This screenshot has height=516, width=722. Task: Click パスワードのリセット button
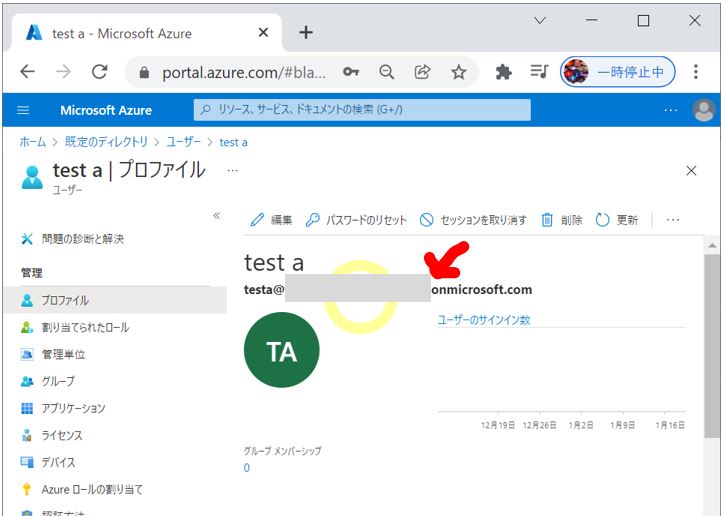[x=356, y=220]
